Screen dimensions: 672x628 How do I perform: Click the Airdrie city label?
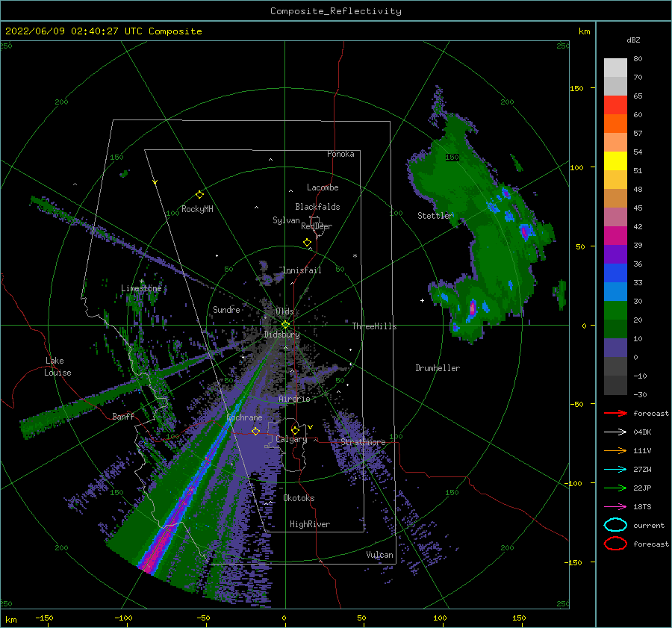coord(294,399)
